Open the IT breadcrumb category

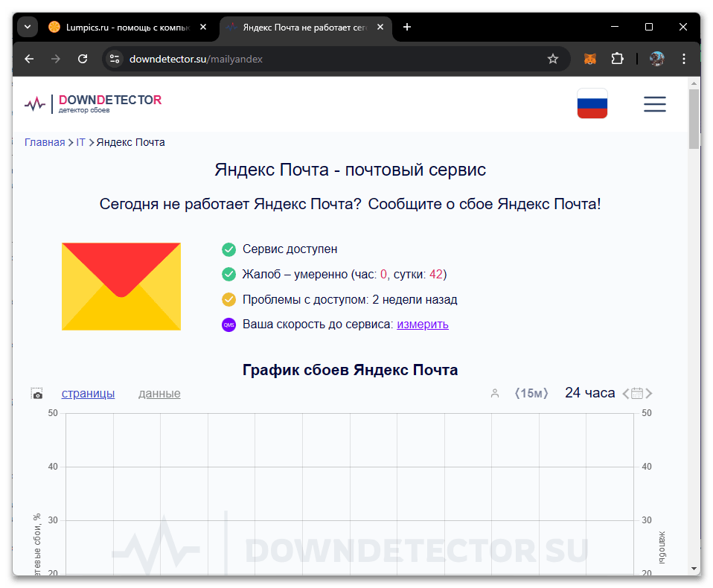point(80,142)
